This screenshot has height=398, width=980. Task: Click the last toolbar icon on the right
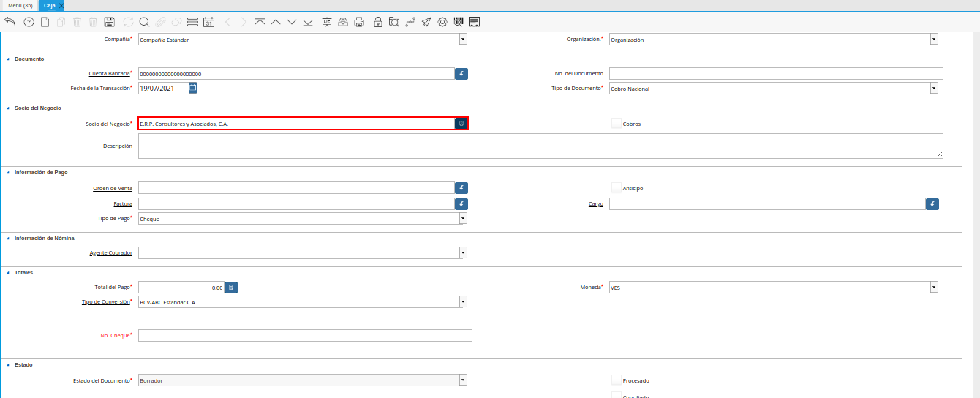(x=475, y=22)
